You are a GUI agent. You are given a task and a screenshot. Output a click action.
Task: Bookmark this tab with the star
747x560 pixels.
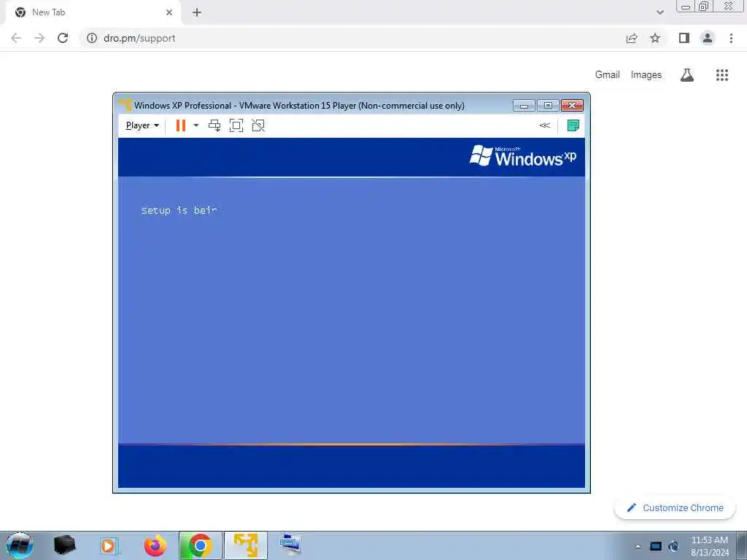click(x=655, y=38)
